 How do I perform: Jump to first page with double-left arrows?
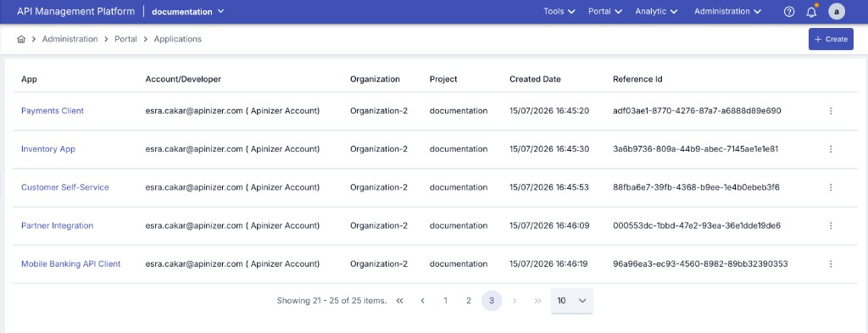[x=400, y=301]
